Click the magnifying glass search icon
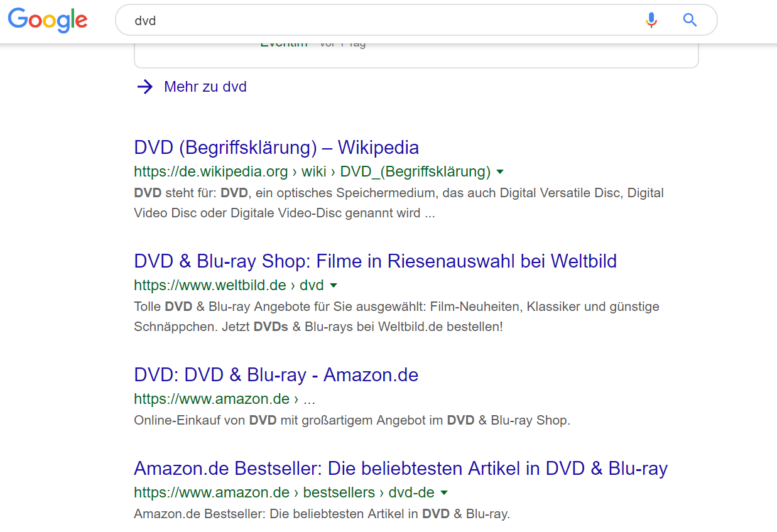The image size is (777, 532). 689,19
